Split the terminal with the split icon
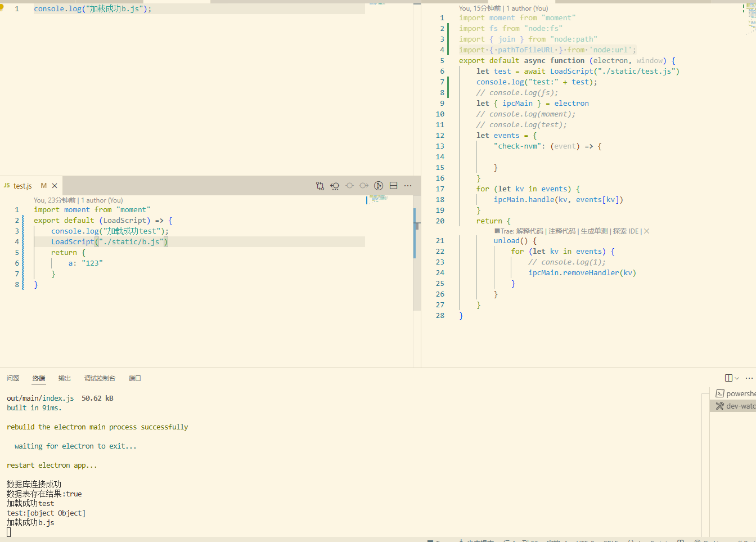This screenshot has height=542, width=756. [729, 378]
